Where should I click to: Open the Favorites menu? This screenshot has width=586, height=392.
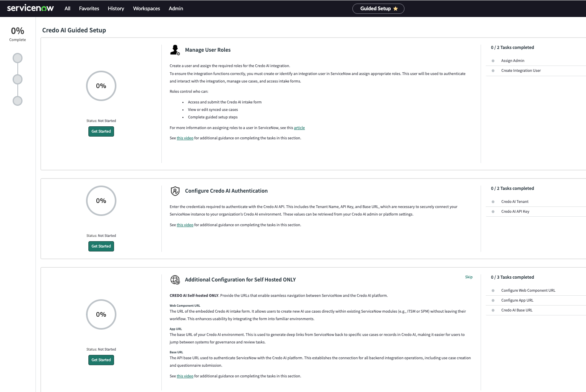[89, 8]
